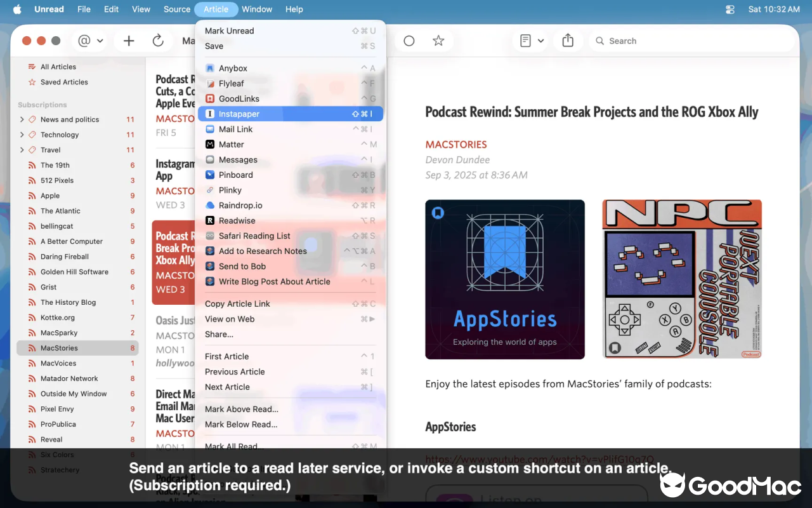The image size is (812, 508).
Task: Select the Matador Network feed
Action: coord(77,378)
